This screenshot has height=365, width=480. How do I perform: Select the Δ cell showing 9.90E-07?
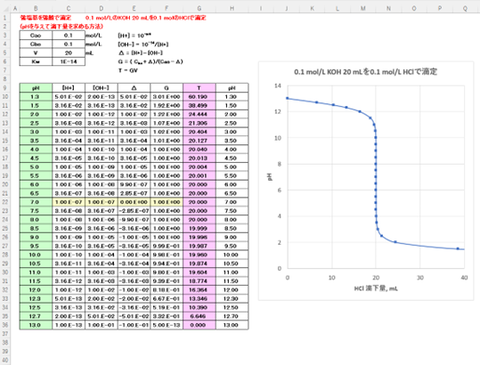click(x=134, y=184)
